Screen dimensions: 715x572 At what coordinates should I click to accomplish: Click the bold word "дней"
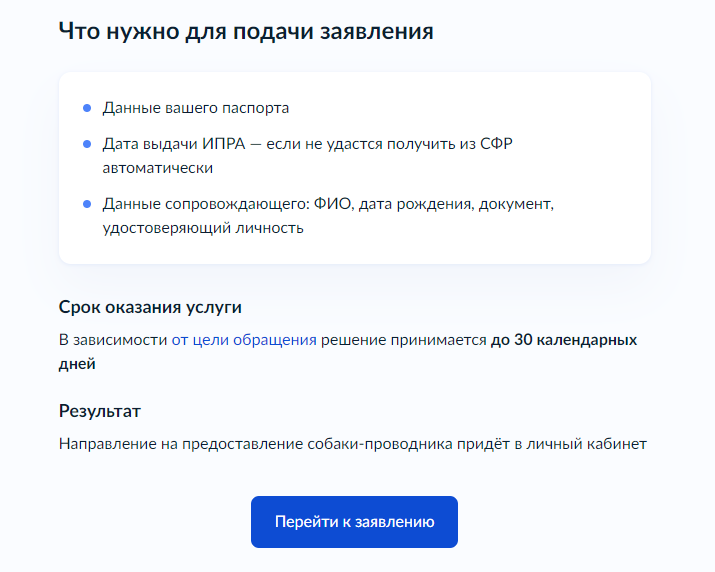click(77, 364)
